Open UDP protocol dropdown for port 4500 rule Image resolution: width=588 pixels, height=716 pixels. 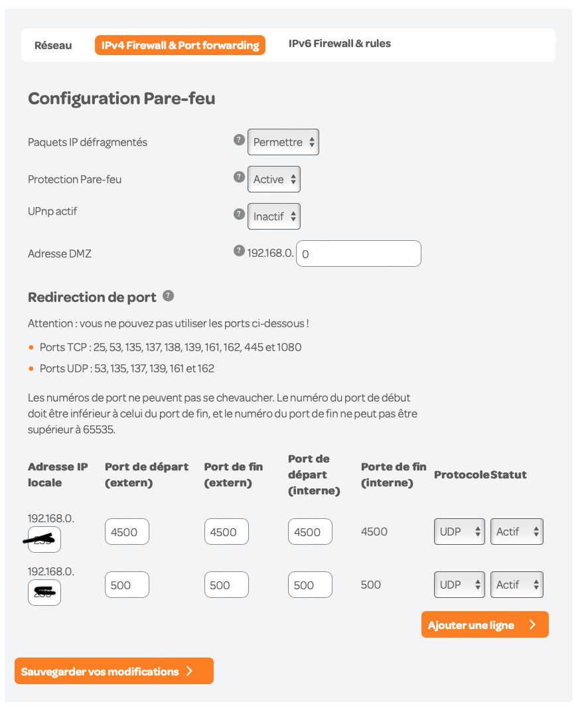coord(459,532)
